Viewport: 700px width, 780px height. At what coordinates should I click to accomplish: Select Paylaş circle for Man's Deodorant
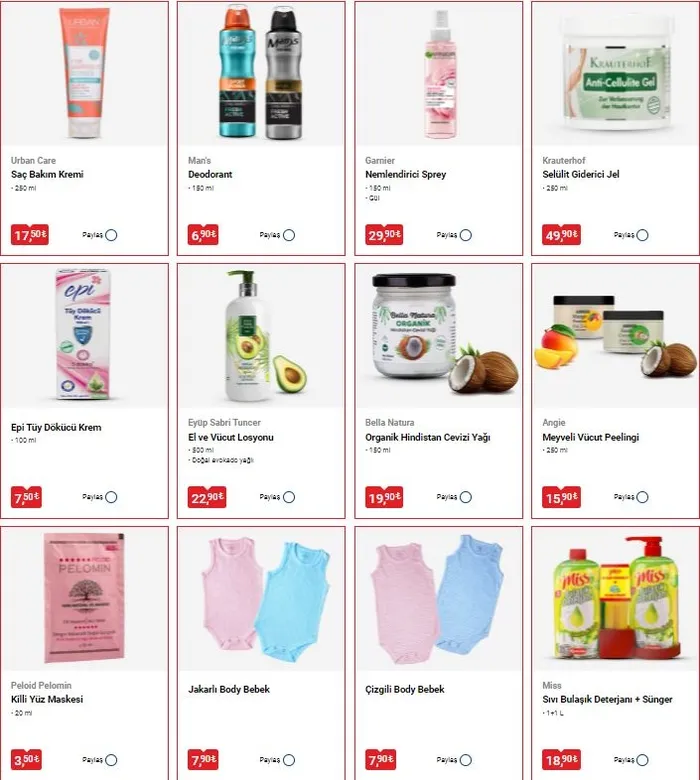pos(289,235)
